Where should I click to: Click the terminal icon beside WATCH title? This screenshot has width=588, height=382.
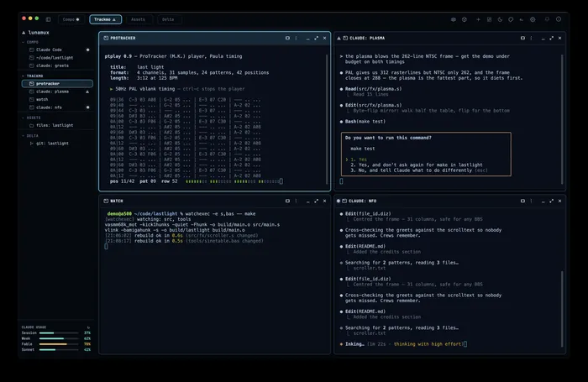pos(106,201)
